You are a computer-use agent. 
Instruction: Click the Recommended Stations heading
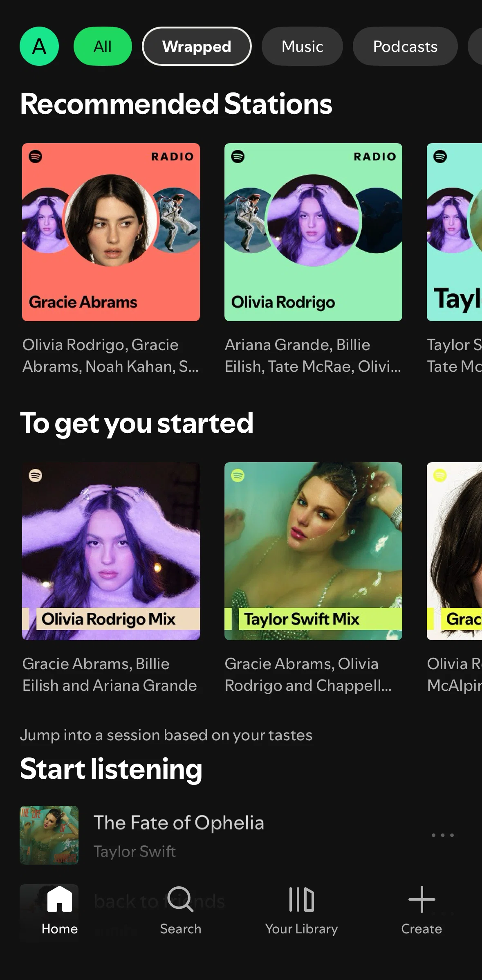[176, 104]
